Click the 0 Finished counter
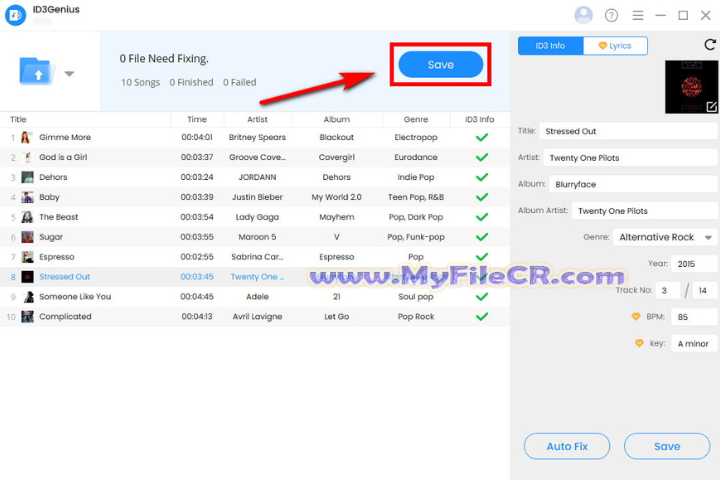Image resolution: width=720 pixels, height=480 pixels. 191,82
